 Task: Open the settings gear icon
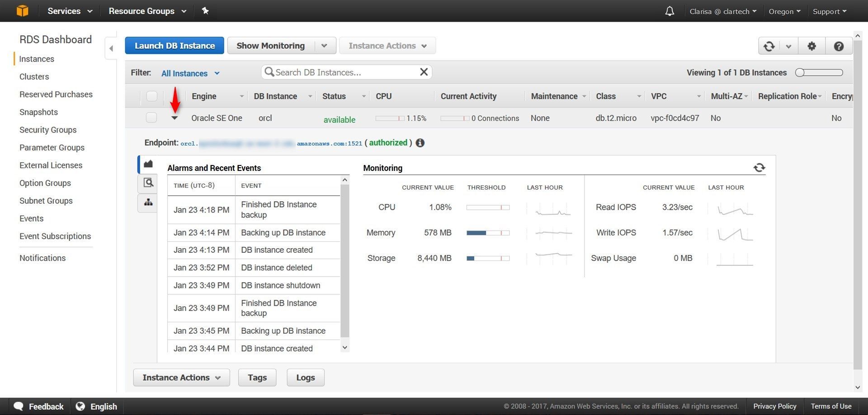(x=811, y=46)
